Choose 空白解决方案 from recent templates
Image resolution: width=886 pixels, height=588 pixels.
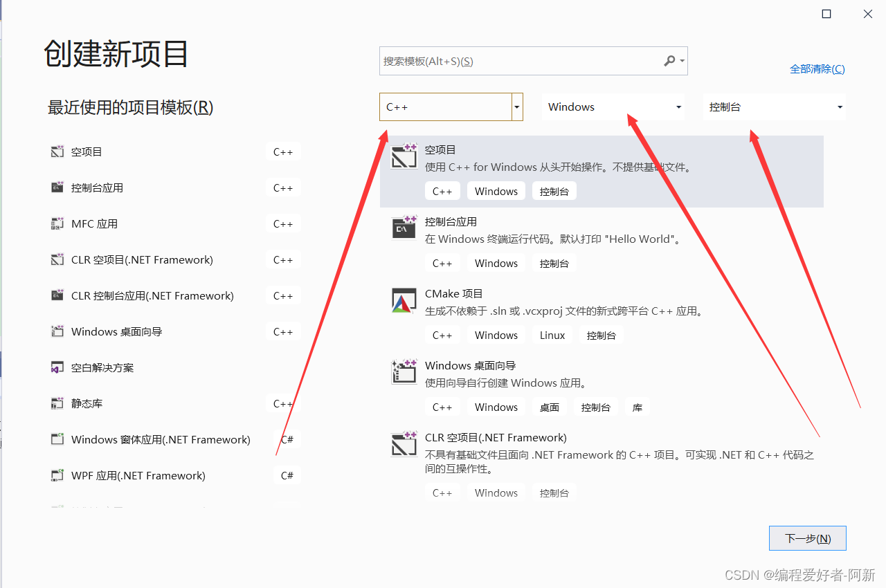[176, 367]
